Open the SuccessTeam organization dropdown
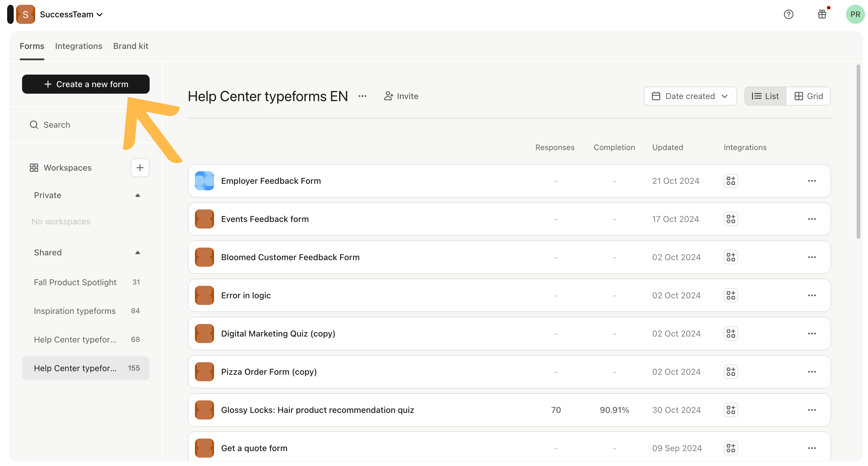This screenshot has width=868, height=466. [71, 15]
